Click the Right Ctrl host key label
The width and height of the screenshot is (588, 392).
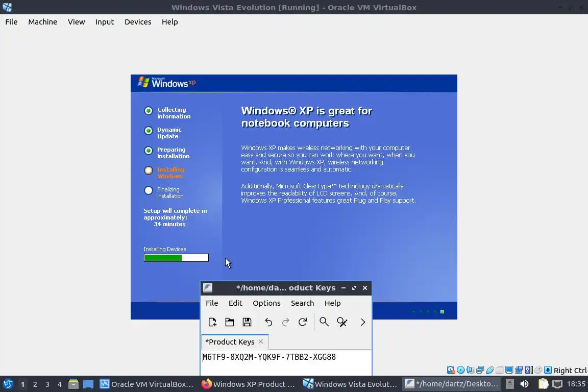pyautogui.click(x=570, y=371)
